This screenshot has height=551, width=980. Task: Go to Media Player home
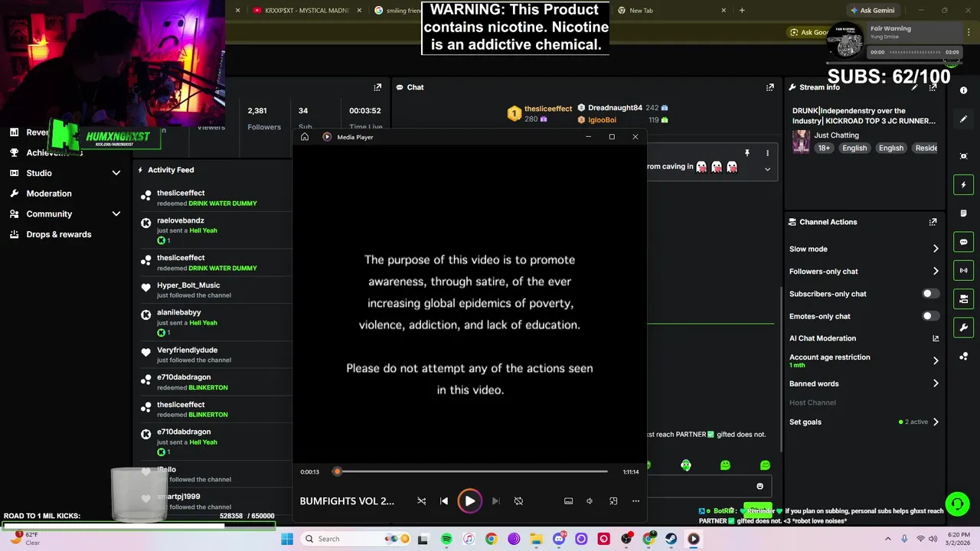click(x=305, y=137)
